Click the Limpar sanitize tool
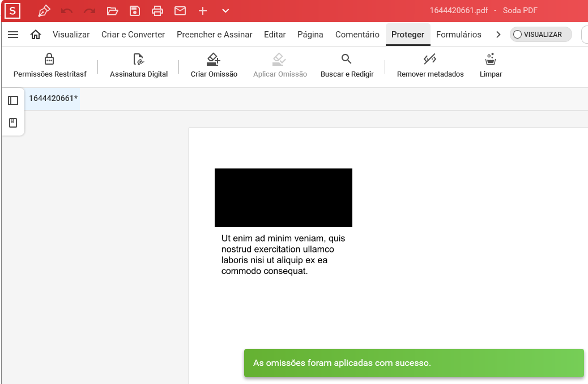588x384 pixels. (x=491, y=65)
